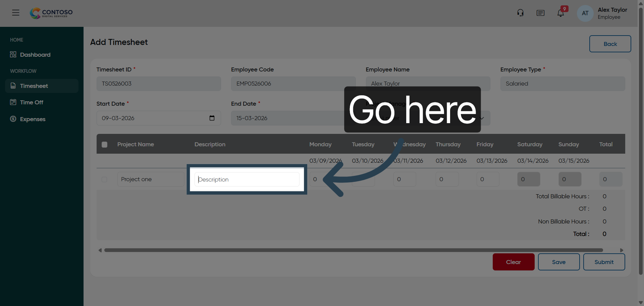Submit the timesheet
Image resolution: width=644 pixels, height=306 pixels.
604,262
